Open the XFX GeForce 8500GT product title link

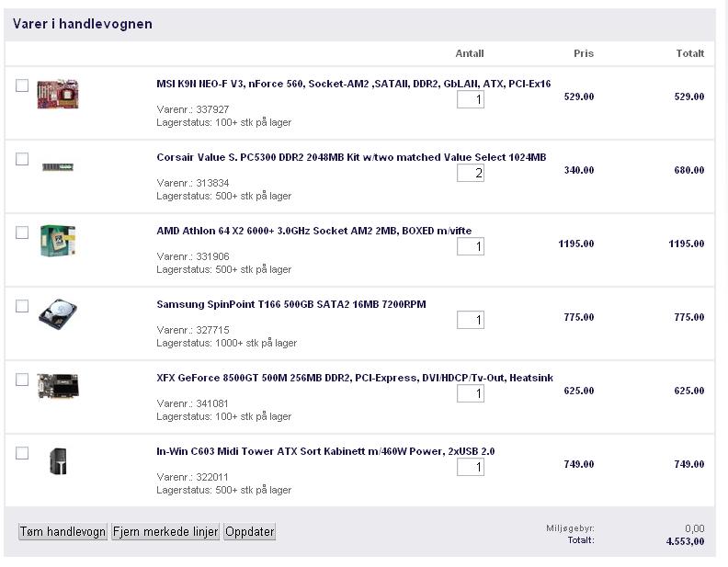point(355,378)
